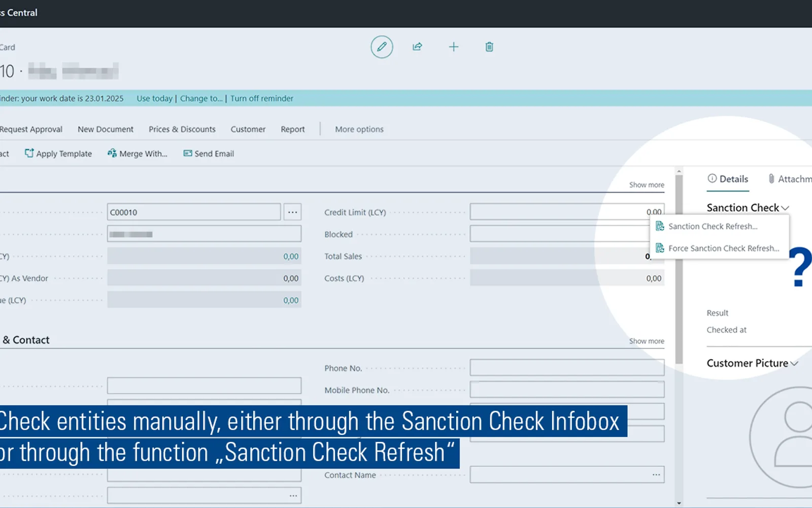This screenshot has height=508, width=812.
Task: Click the share icon
Action: click(417, 47)
